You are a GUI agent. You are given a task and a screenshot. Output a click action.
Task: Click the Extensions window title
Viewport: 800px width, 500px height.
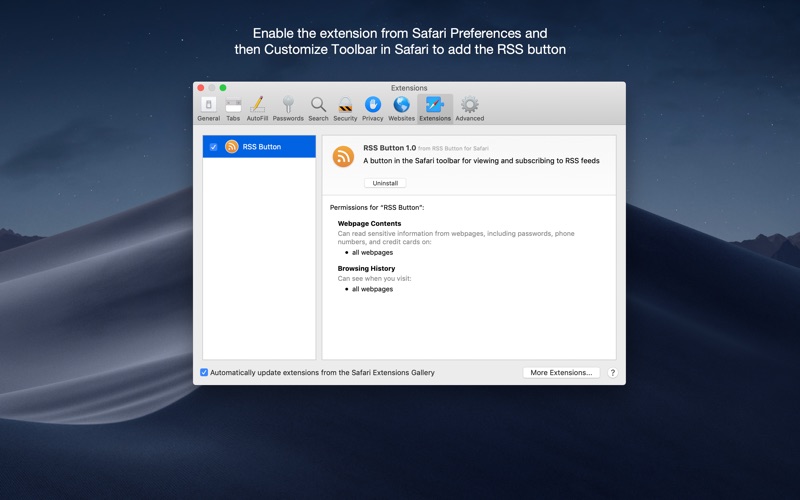click(x=409, y=88)
